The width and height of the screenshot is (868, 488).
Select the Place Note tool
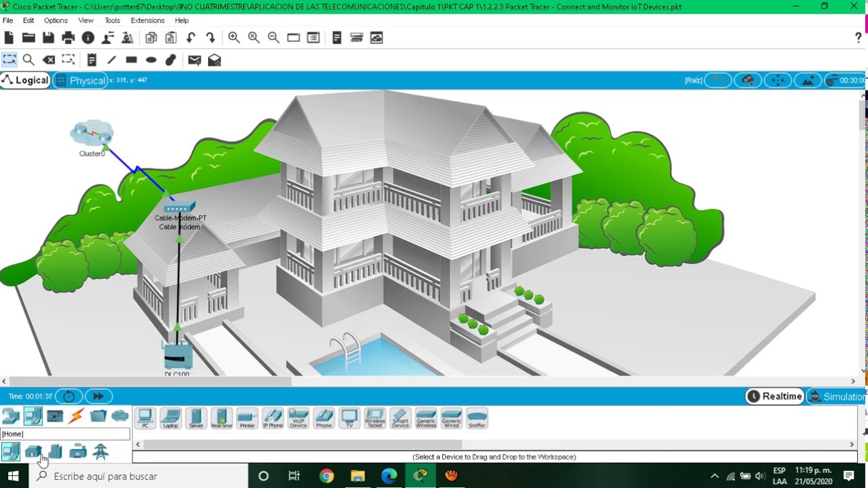click(92, 60)
